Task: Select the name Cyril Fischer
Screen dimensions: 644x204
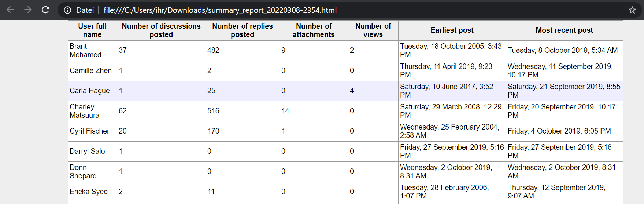Action: (x=89, y=131)
